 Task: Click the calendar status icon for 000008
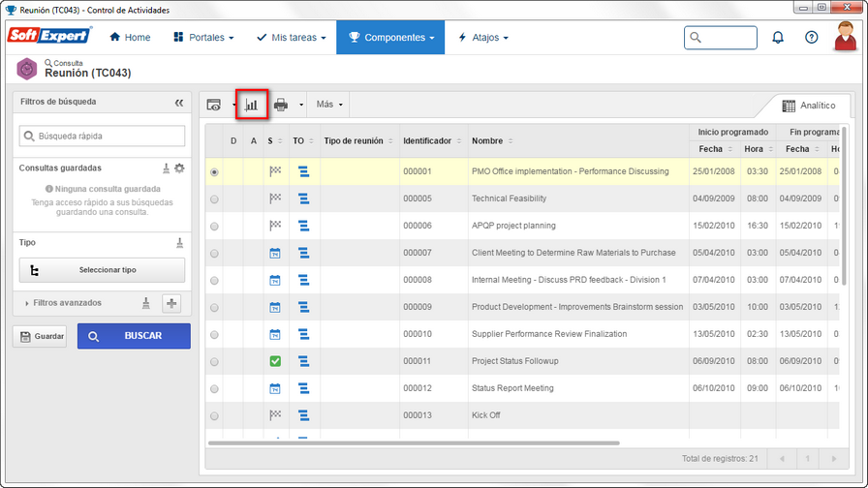pyautogui.click(x=275, y=280)
